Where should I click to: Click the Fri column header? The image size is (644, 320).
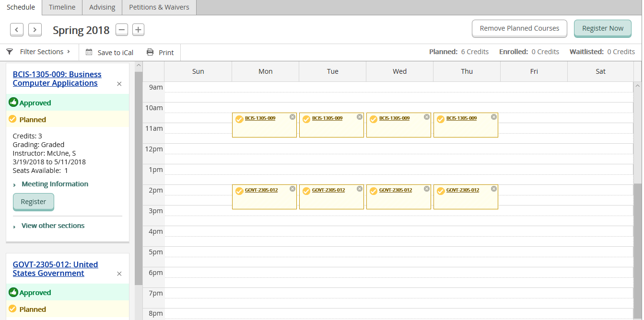534,71
